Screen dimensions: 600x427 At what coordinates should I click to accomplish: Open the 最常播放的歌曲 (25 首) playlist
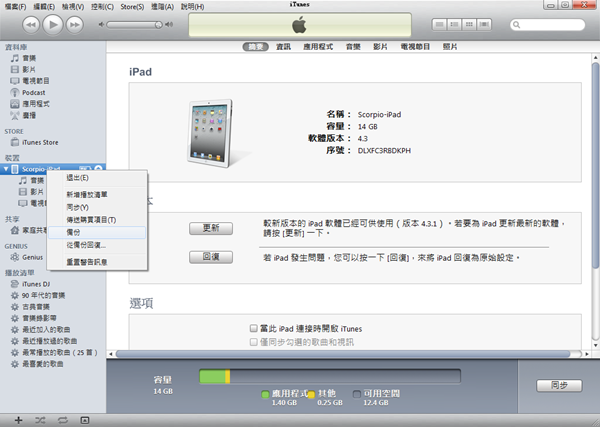click(60, 352)
